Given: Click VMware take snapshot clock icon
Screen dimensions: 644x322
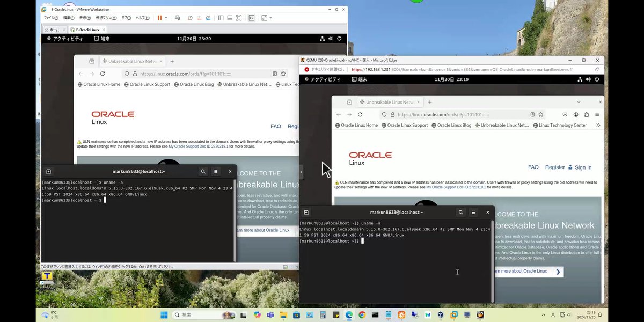Looking at the screenshot, I should tap(190, 18).
